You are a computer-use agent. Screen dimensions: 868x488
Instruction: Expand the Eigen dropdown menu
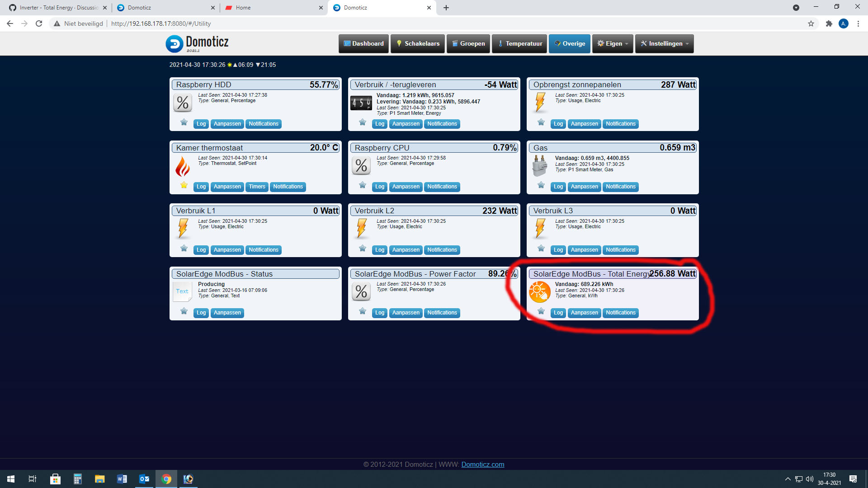613,44
